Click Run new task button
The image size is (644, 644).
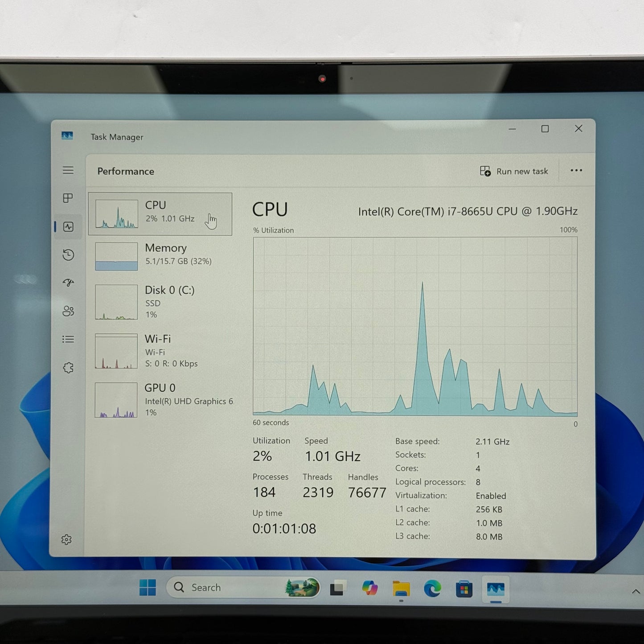tap(514, 171)
